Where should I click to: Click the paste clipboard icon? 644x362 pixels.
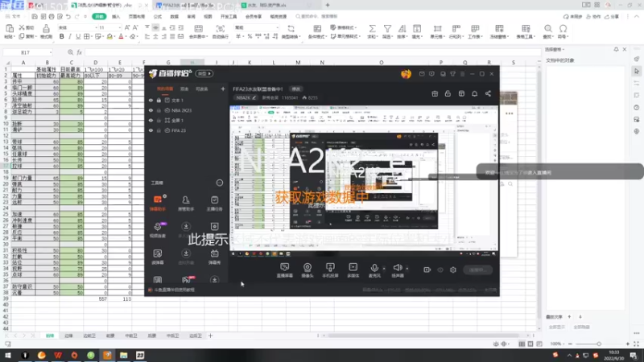point(9,28)
